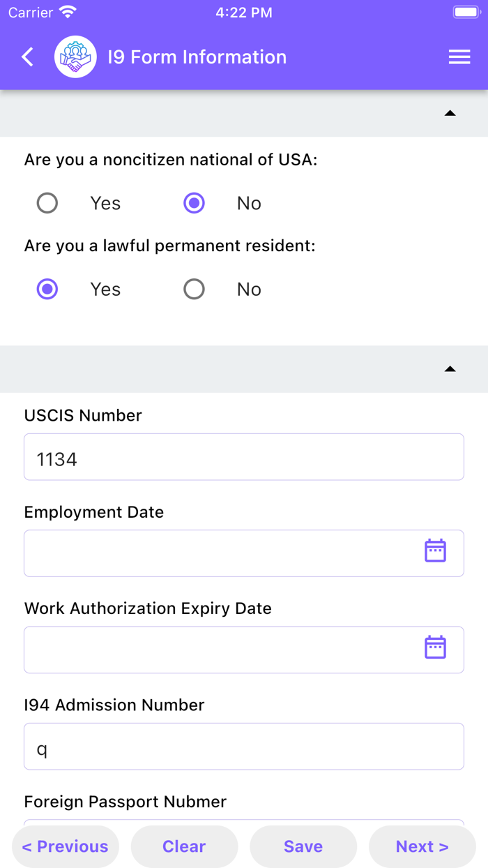
Task: Select No for noncitizen national of USA
Action: [x=194, y=203]
